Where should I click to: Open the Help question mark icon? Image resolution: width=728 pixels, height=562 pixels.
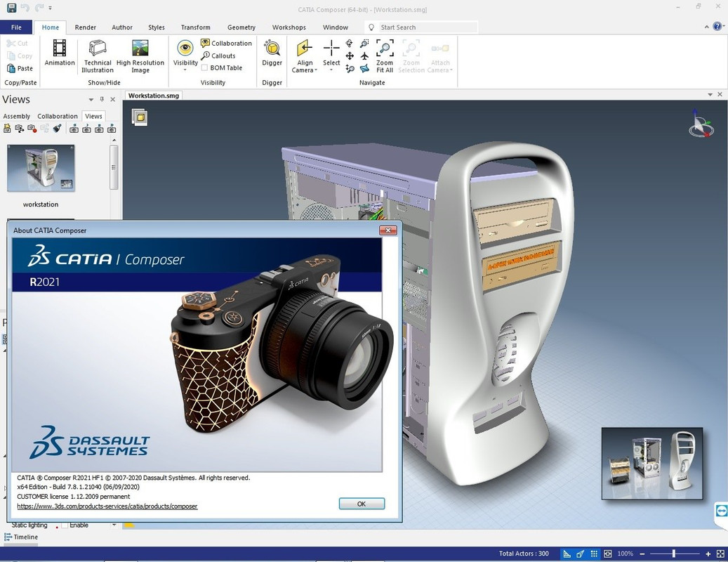pyautogui.click(x=717, y=27)
